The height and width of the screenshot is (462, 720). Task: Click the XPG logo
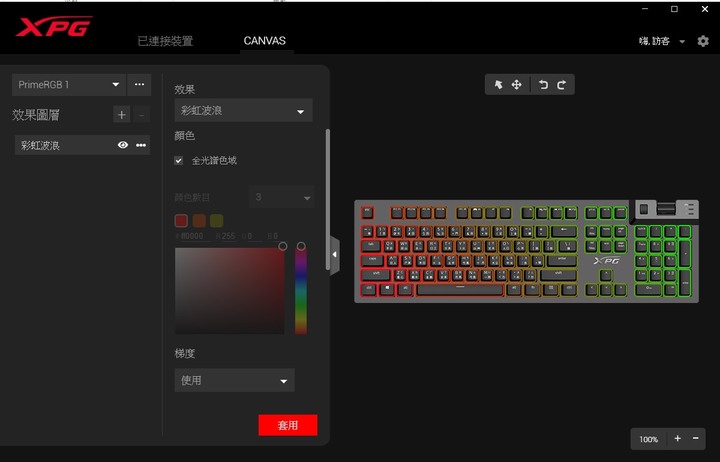click(54, 26)
